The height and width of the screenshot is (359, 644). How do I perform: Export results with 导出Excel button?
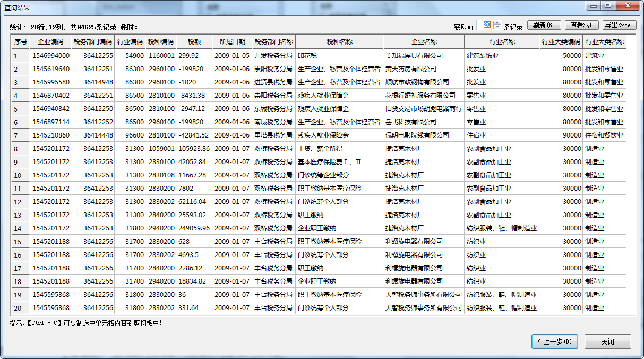619,25
